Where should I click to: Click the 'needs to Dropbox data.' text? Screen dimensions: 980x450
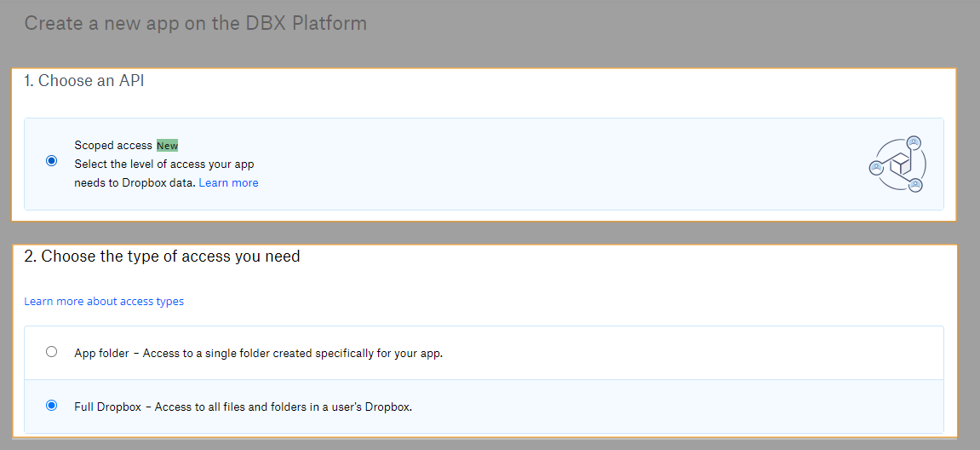[x=135, y=182]
